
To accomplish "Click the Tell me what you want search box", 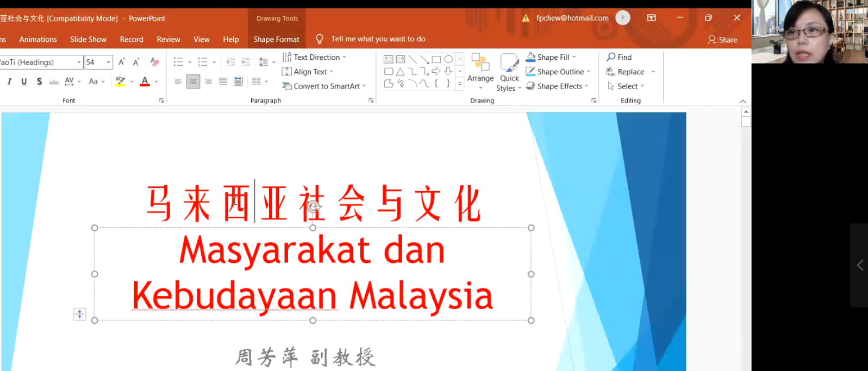I will (378, 39).
